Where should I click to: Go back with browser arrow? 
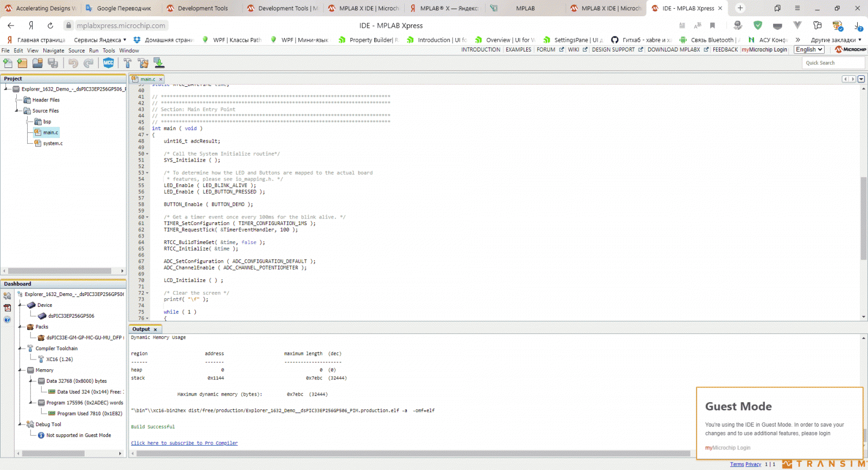click(11, 25)
